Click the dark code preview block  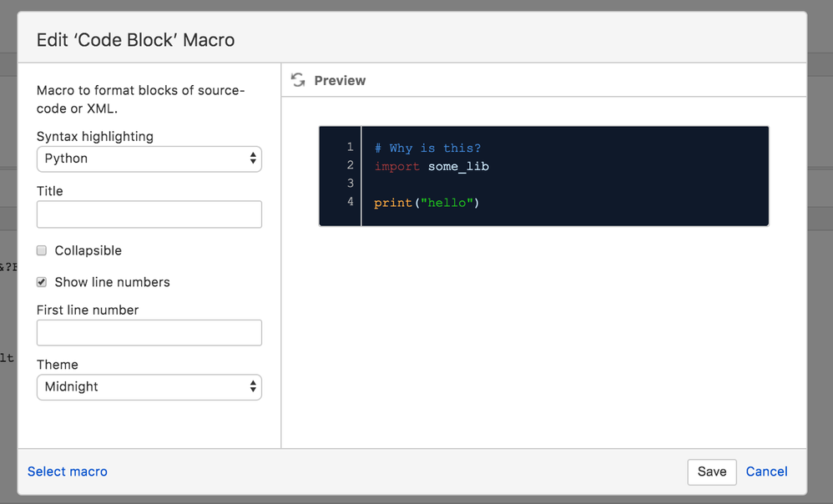click(x=543, y=175)
